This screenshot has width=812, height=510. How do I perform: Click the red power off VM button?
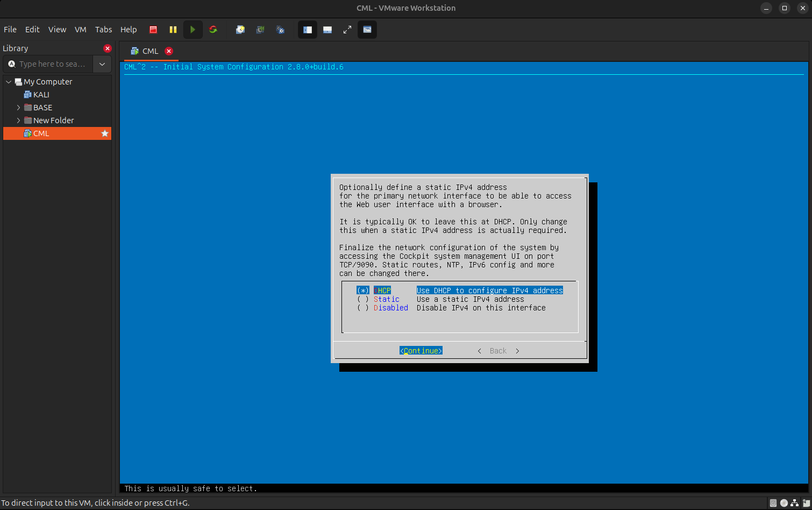click(x=153, y=30)
